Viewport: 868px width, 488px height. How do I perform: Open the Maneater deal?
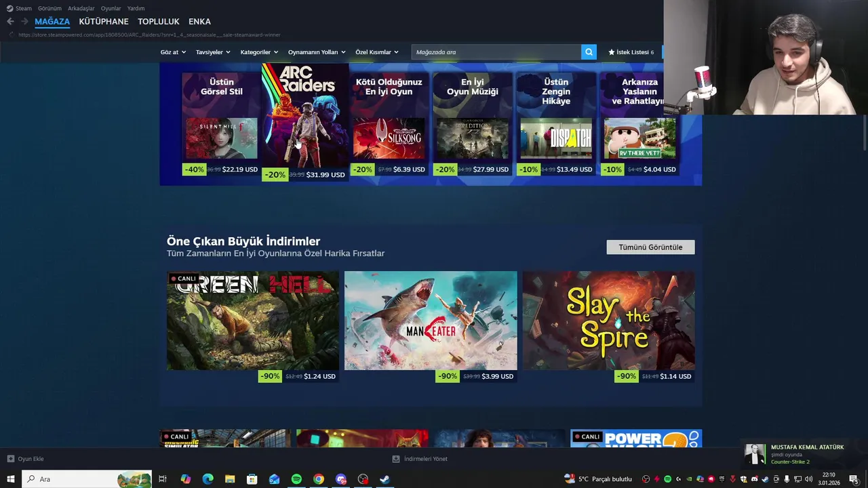tap(431, 327)
